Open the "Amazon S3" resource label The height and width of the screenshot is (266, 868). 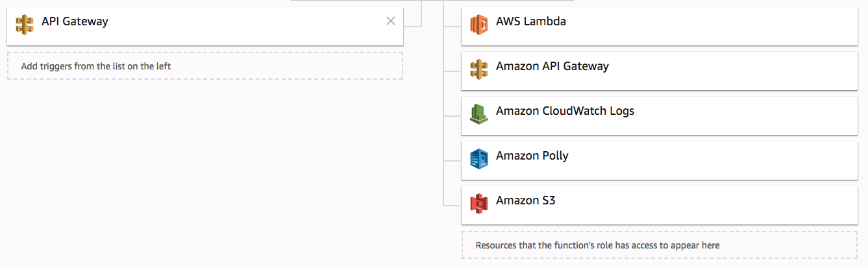525,200
